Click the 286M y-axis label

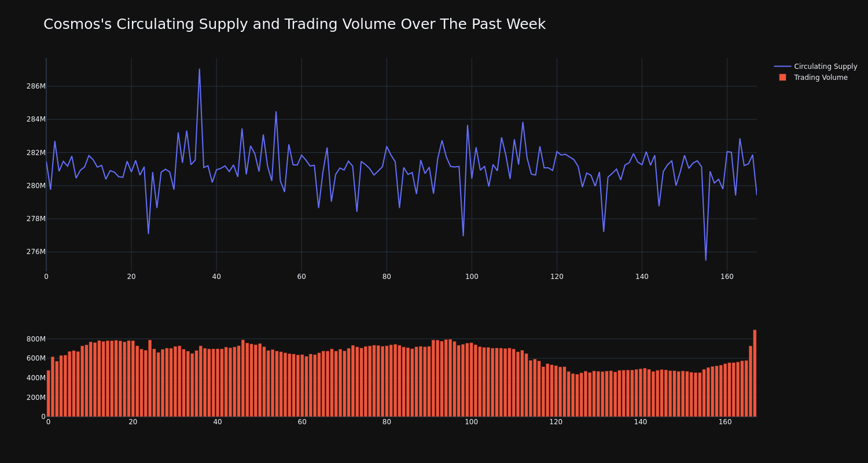tap(36, 86)
